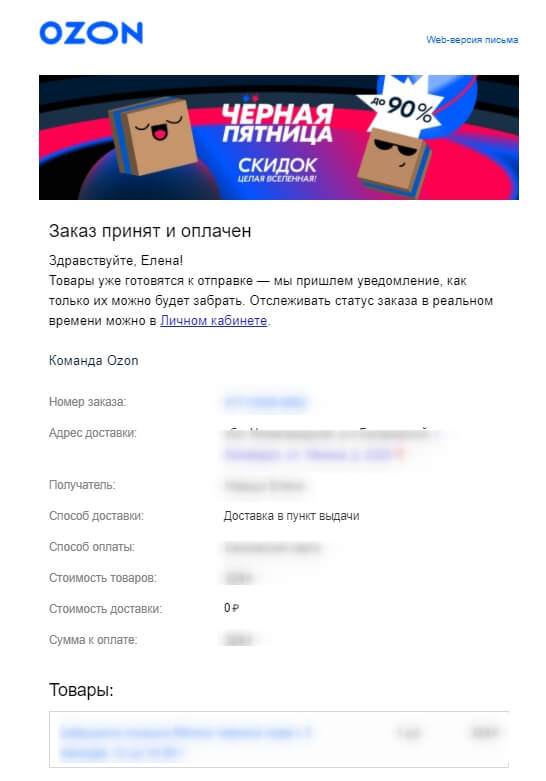This screenshot has height=781, width=546.
Task: Click the Номер заказа: label
Action: pyautogui.click(x=88, y=402)
